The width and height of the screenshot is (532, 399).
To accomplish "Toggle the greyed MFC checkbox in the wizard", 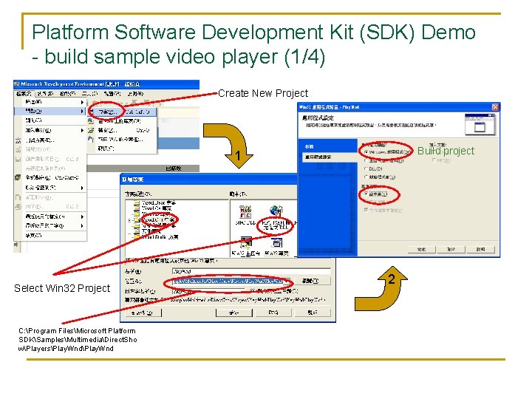I will coord(434,160).
